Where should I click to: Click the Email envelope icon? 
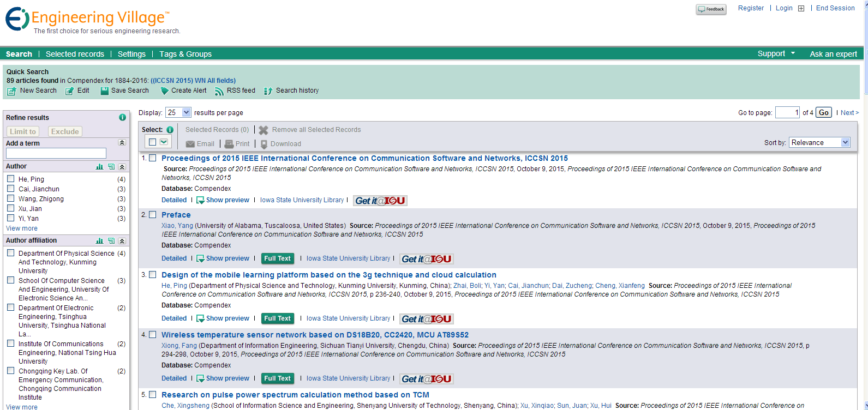click(190, 144)
